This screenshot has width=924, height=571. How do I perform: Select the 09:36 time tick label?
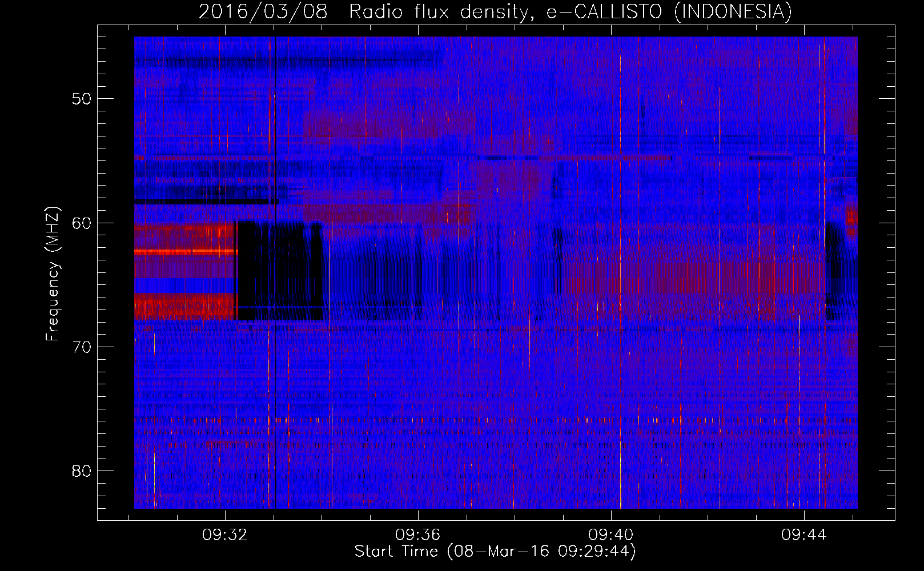click(418, 535)
